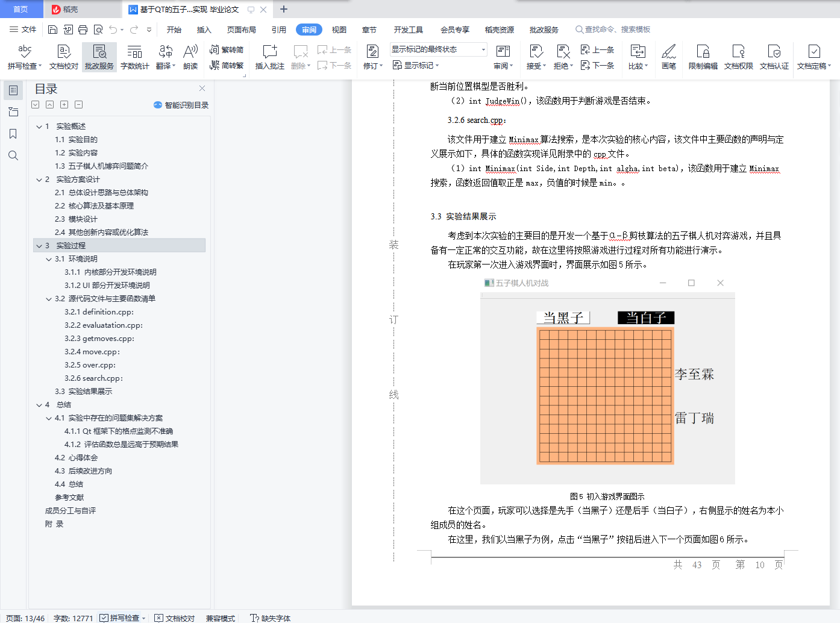Open 字数统计 word count tool
The width and height of the screenshot is (840, 623).
[x=134, y=57]
